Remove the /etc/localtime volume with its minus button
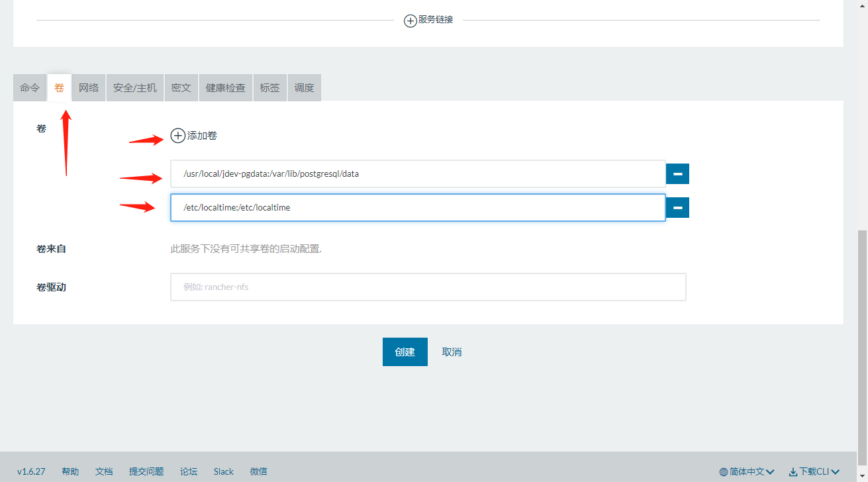The height and width of the screenshot is (482, 868). (677, 207)
